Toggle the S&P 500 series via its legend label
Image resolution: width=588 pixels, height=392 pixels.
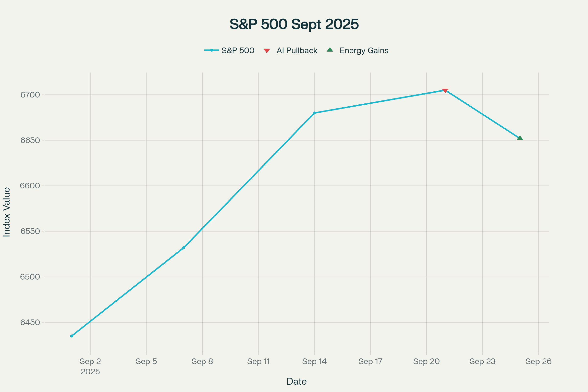coord(238,50)
